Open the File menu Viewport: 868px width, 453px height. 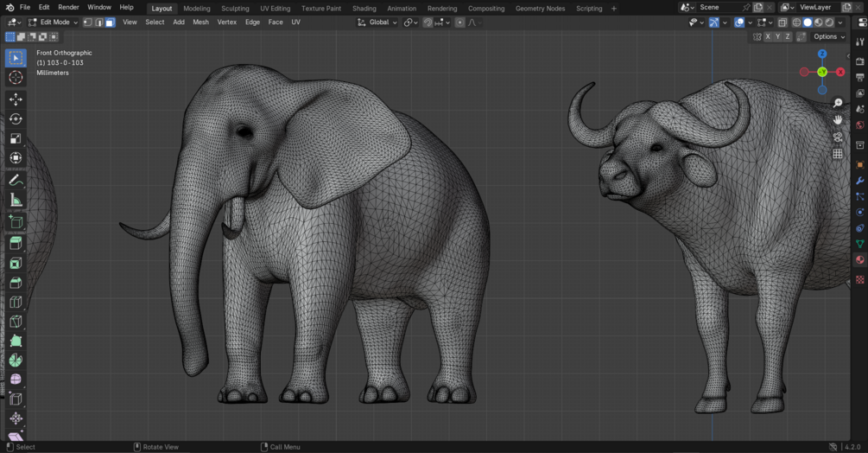(25, 7)
